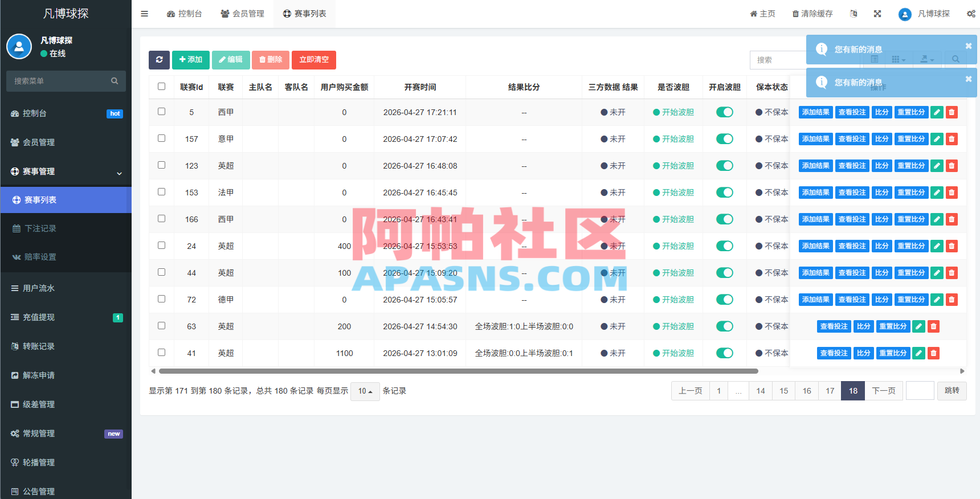The height and width of the screenshot is (499, 980).
Task: Check the row checkbox for league ID 72
Action: pyautogui.click(x=162, y=299)
